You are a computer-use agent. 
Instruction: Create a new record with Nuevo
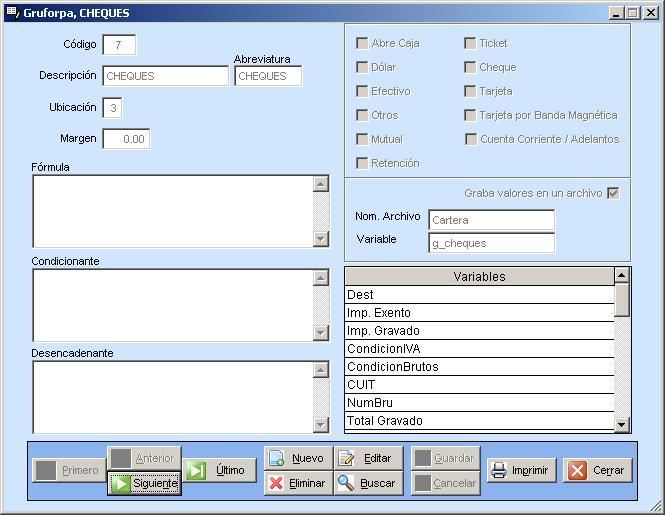pos(297,458)
